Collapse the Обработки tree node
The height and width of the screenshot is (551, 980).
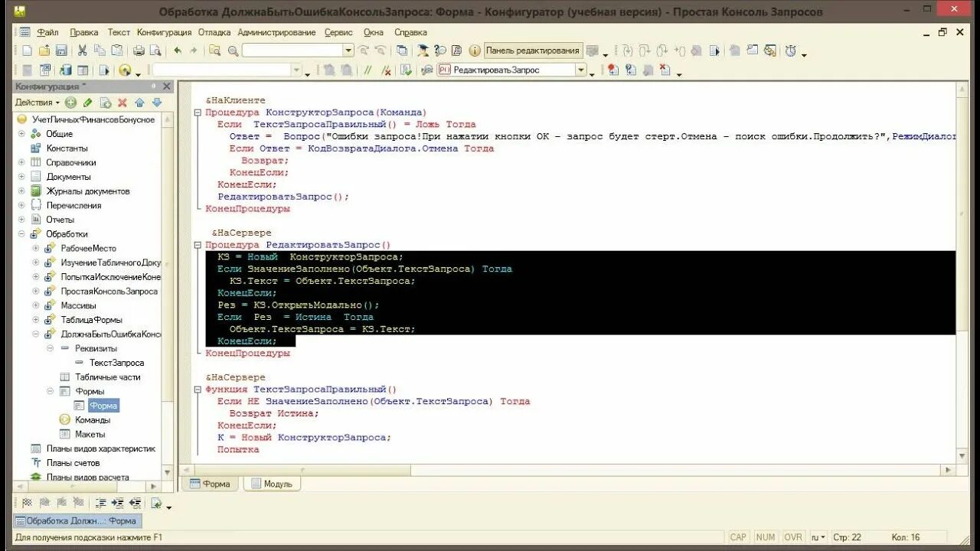[x=22, y=234]
